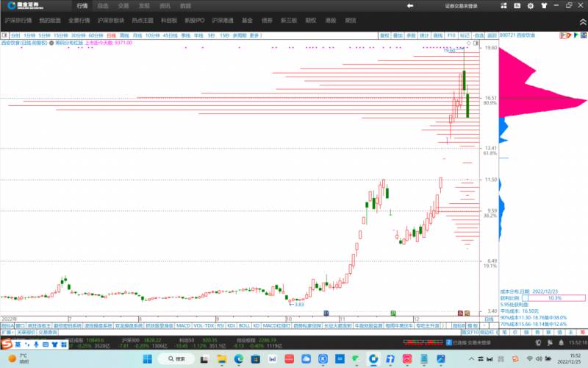The image size is (588, 368).
Task: Click the blue info marker on the date axis
Action: 326,313
